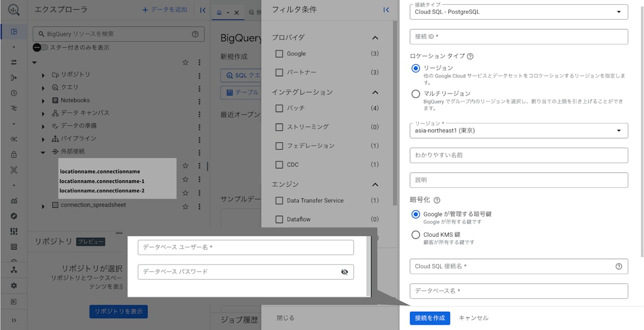Star the top-level project row
Viewport: 644px width, 330px height.
[x=186, y=62]
